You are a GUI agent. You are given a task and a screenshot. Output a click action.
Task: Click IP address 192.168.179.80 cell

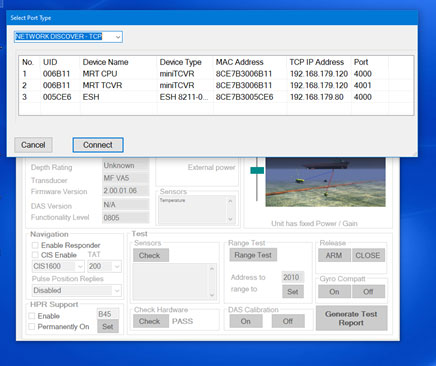pos(312,97)
